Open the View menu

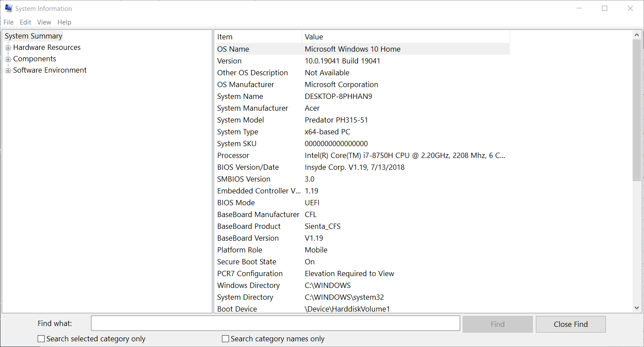click(x=44, y=22)
